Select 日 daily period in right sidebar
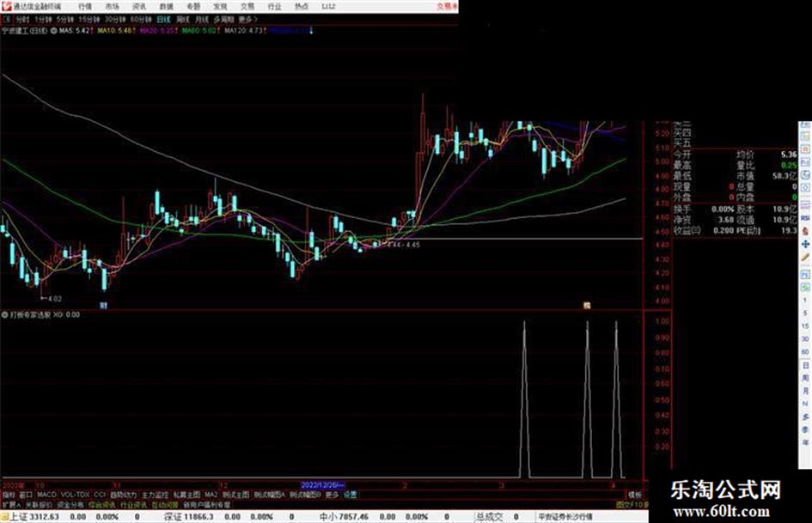The width and height of the screenshot is (812, 523). pyautogui.click(x=805, y=366)
